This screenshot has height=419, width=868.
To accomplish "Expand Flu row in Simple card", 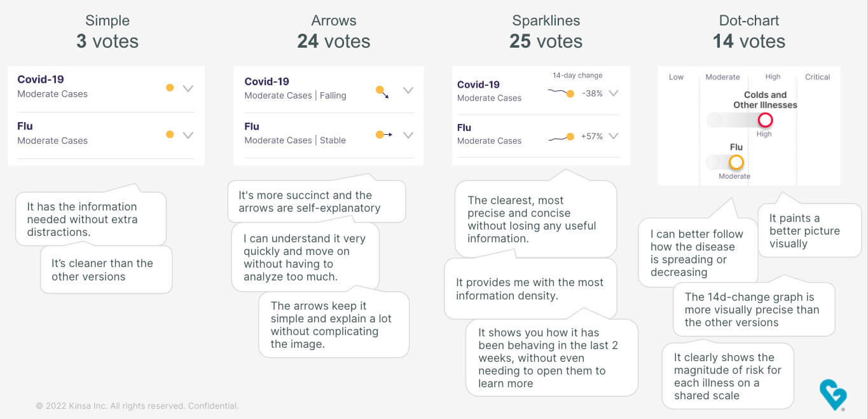I will (188, 135).
